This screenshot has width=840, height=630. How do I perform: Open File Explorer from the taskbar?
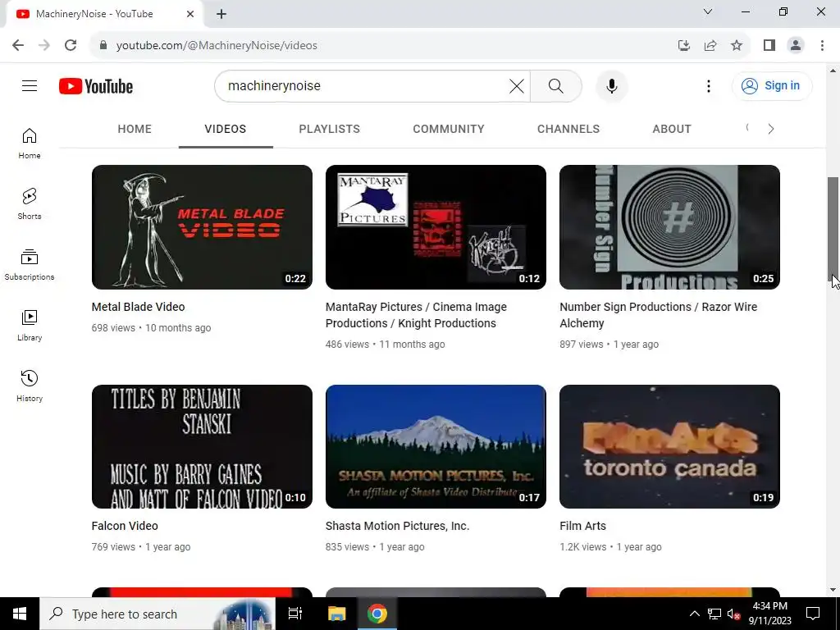coord(336,614)
